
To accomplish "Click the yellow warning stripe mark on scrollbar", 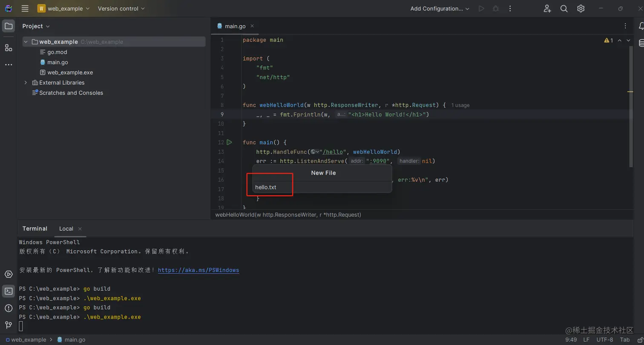I will click(x=630, y=91).
